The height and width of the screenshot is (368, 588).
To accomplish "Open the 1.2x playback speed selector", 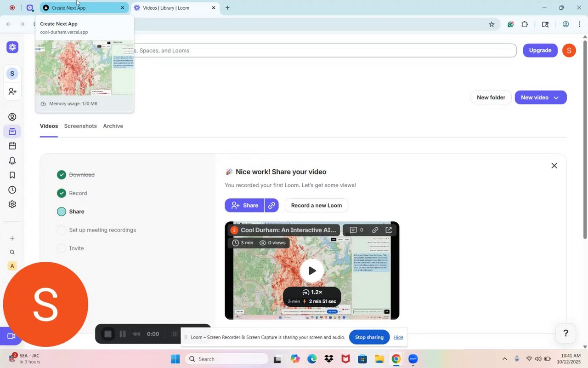I will tap(312, 292).
